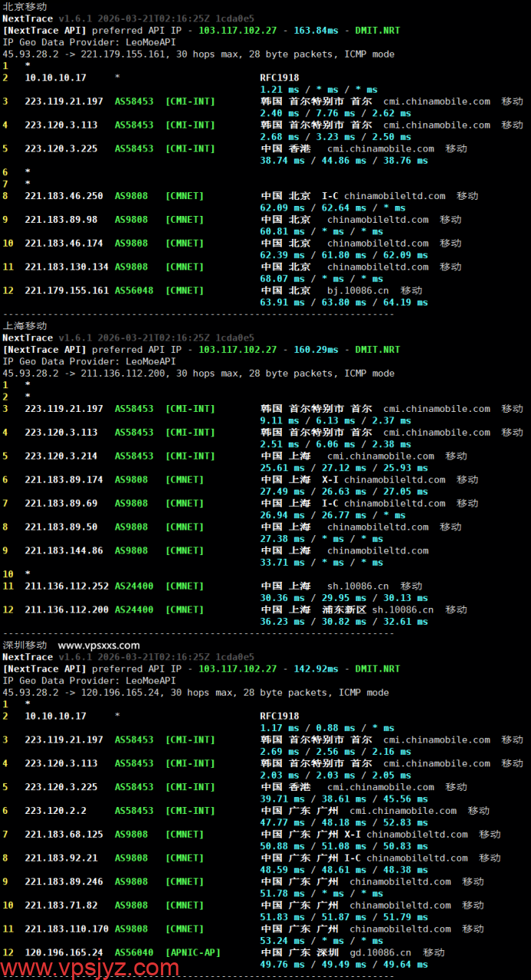Click hop IP 221.183.89.50
Image resolution: width=531 pixels, height=980 pixels.
tap(61, 528)
